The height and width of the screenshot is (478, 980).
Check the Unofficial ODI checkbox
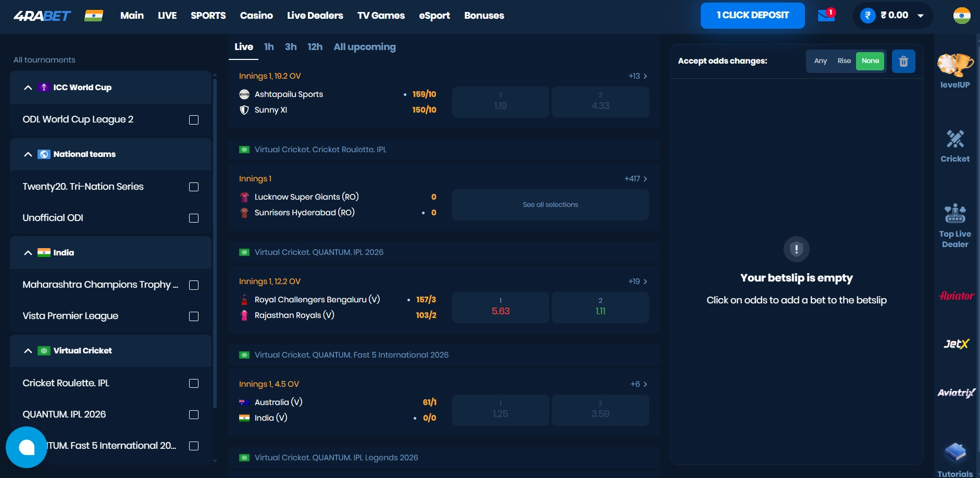coord(194,218)
